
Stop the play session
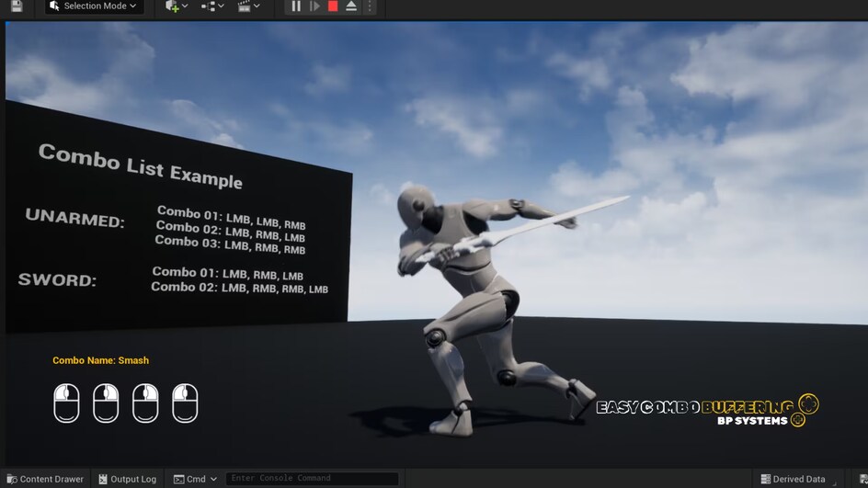333,6
